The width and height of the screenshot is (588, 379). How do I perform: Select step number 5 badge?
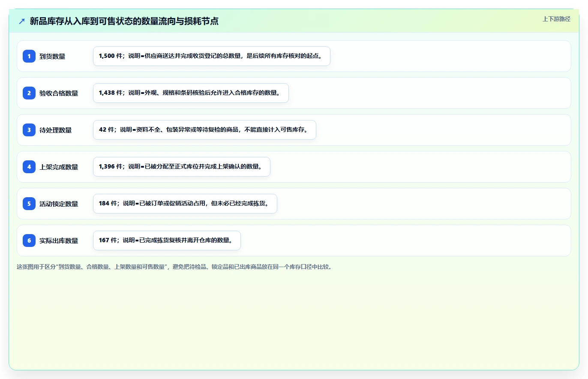point(29,204)
